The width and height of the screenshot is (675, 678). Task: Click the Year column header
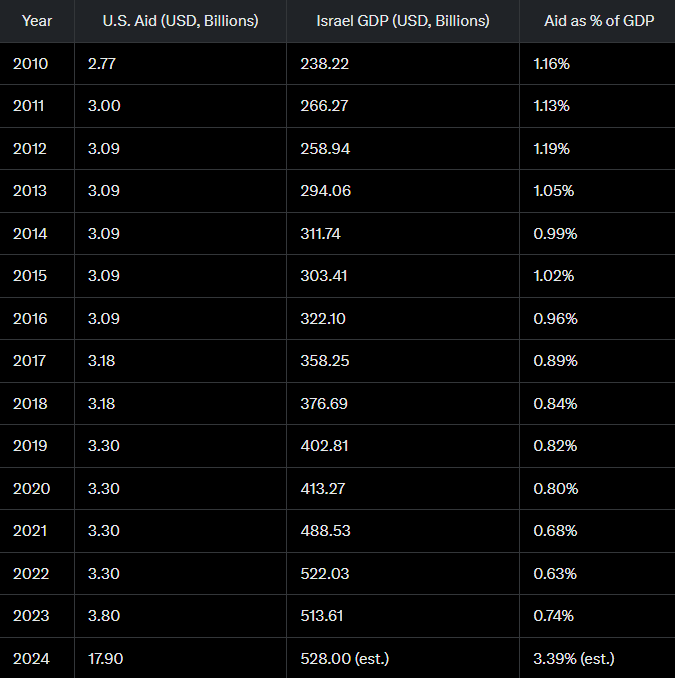coord(37,21)
